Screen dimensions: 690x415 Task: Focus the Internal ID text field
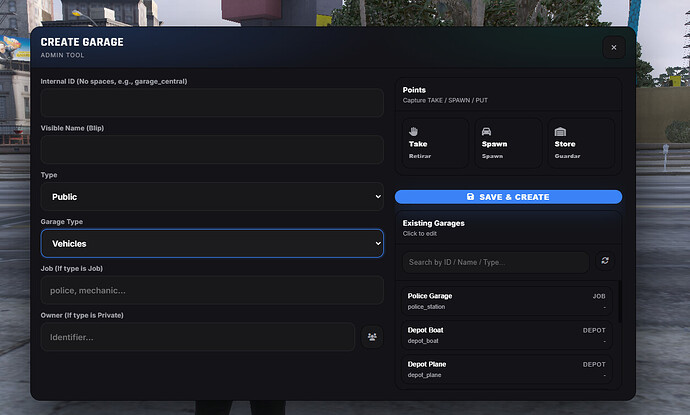point(211,103)
